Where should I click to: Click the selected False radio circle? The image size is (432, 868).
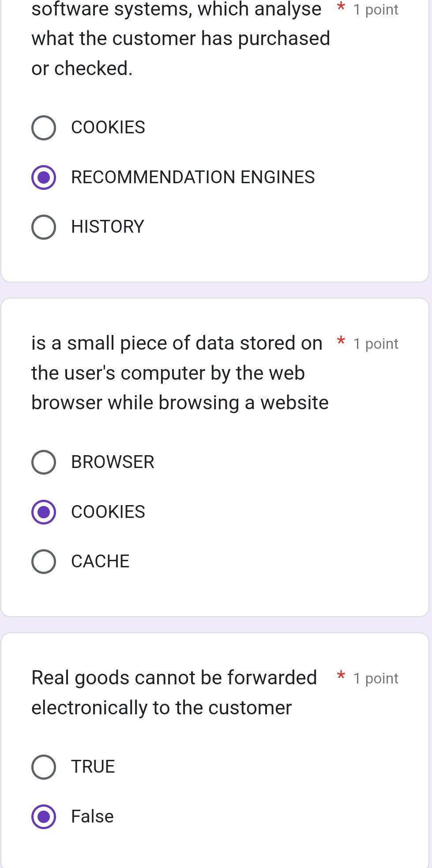[x=44, y=816]
